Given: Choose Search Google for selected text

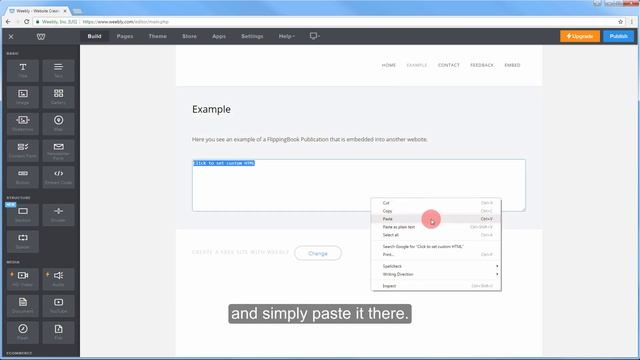Looking at the screenshot, I should pyautogui.click(x=436, y=247).
